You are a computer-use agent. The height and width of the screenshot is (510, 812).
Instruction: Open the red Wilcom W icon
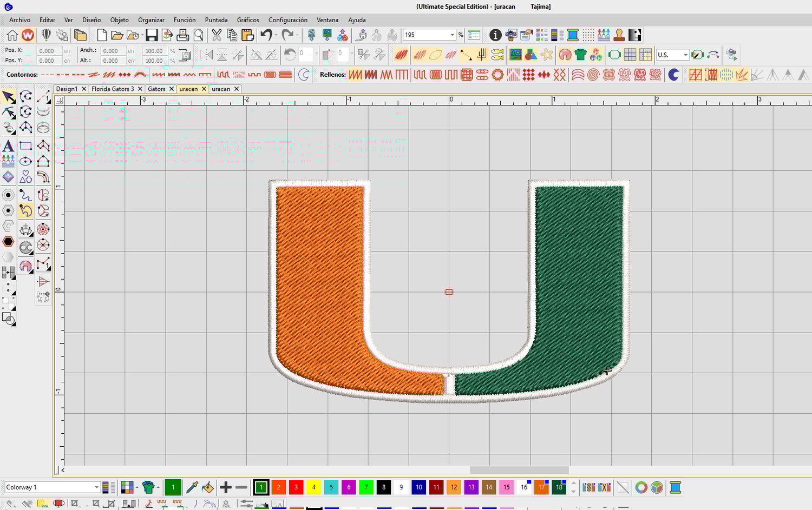[28, 35]
